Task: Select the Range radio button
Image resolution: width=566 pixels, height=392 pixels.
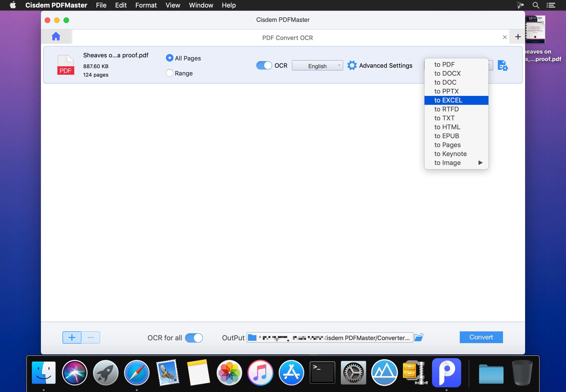Action: coord(169,73)
